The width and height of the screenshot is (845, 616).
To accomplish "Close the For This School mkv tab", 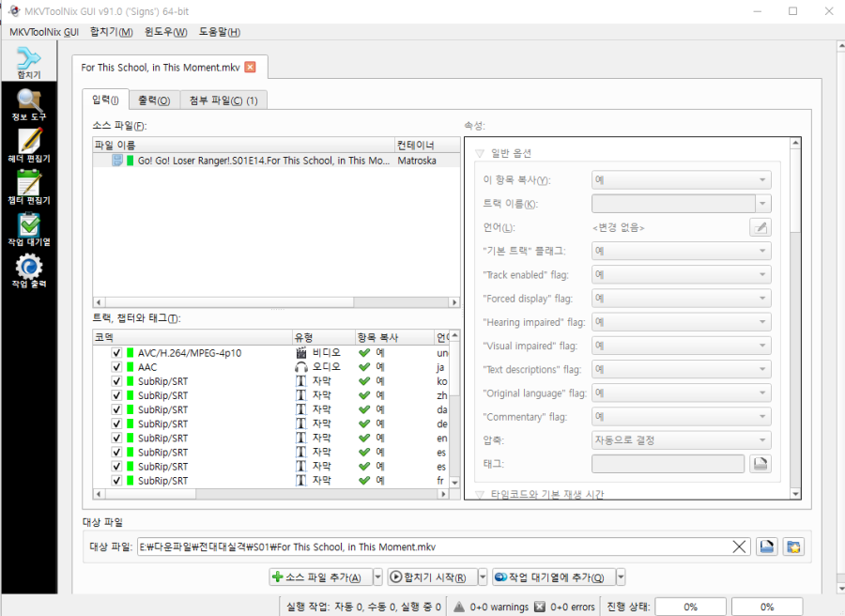I will click(250, 67).
